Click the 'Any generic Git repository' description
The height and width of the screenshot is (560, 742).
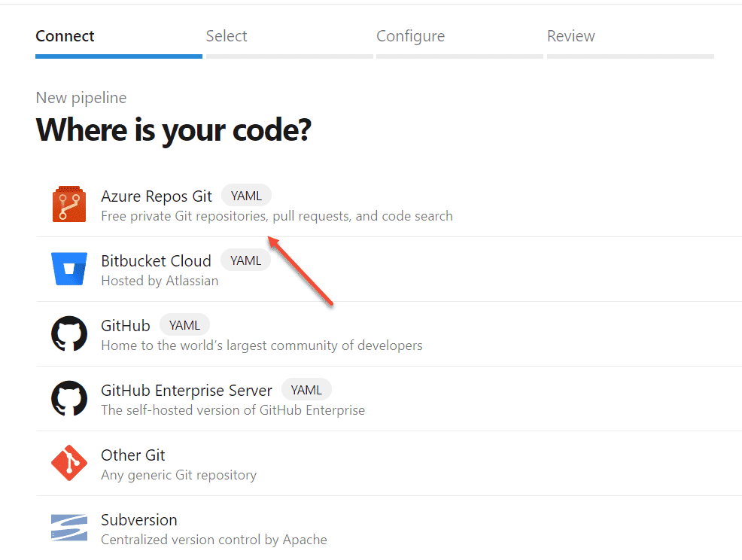tap(179, 475)
